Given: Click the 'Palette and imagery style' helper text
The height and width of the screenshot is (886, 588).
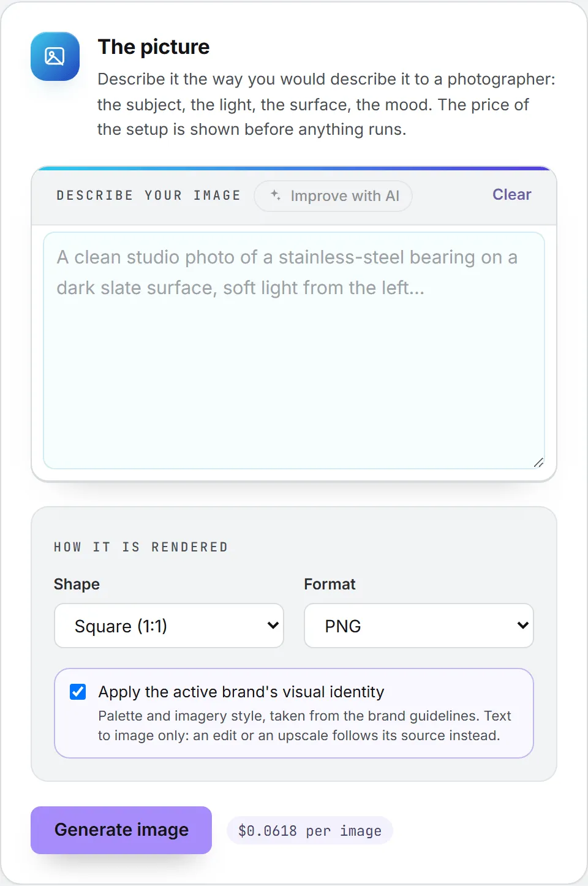Looking at the screenshot, I should (x=304, y=725).
